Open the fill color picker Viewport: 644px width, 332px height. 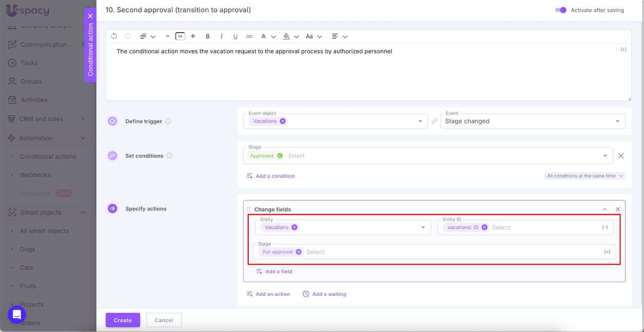[x=287, y=36]
